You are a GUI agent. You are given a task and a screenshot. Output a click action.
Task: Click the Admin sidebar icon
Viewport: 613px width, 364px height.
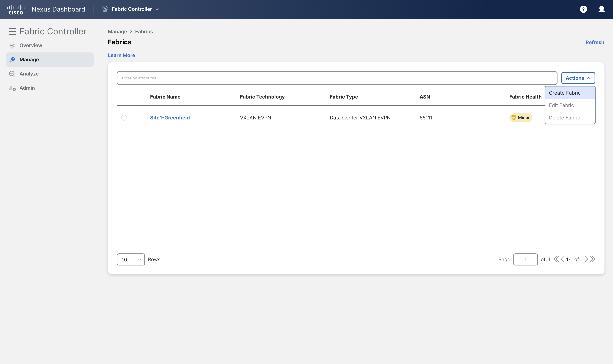[12, 88]
